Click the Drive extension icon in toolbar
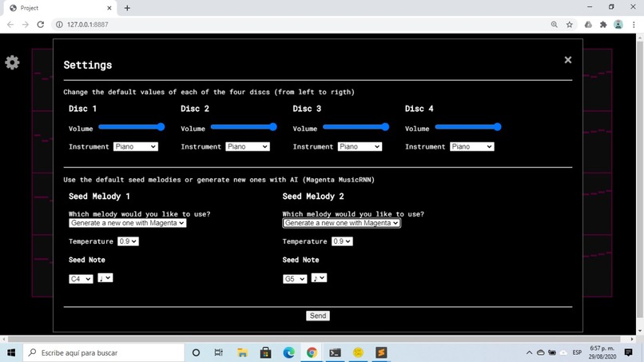The height and width of the screenshot is (362, 644). click(588, 25)
